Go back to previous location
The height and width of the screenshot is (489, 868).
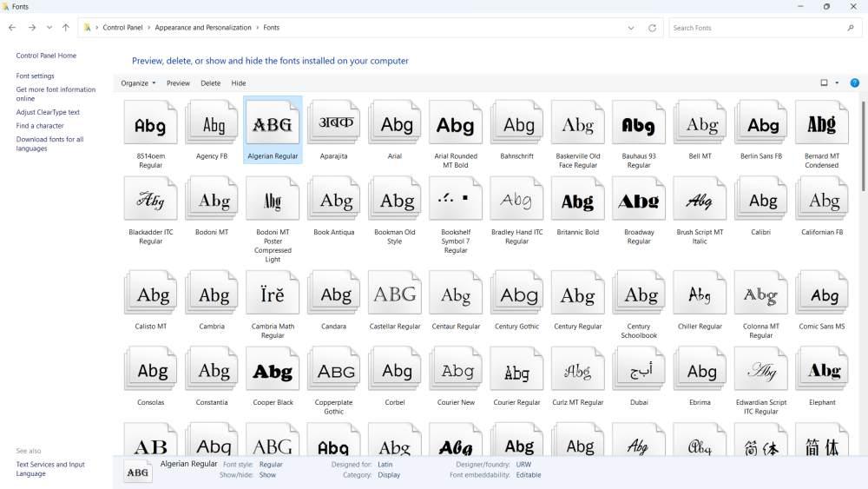click(x=12, y=28)
